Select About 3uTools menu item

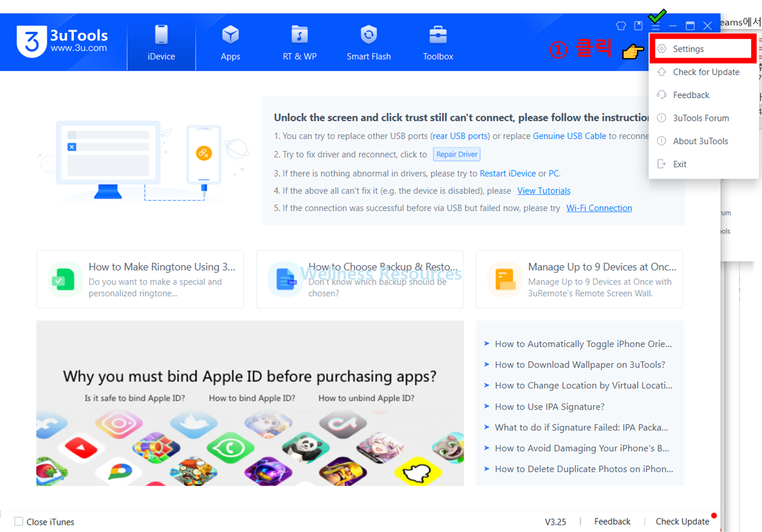(x=703, y=141)
